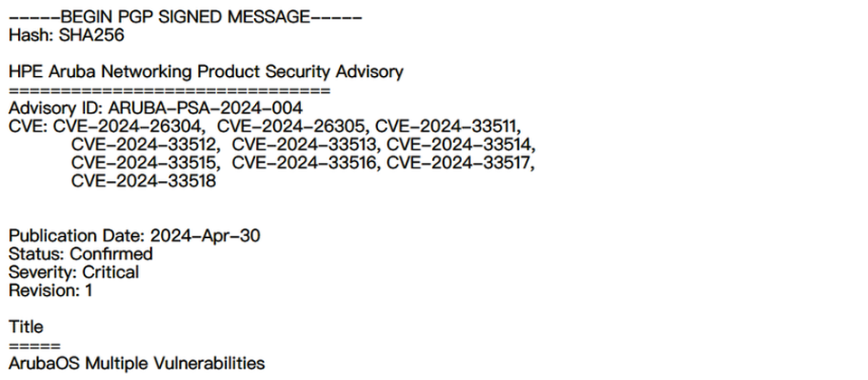Click the BEGIN PGP SIGNED MESSAGE line
The image size is (868, 380).
click(x=185, y=17)
